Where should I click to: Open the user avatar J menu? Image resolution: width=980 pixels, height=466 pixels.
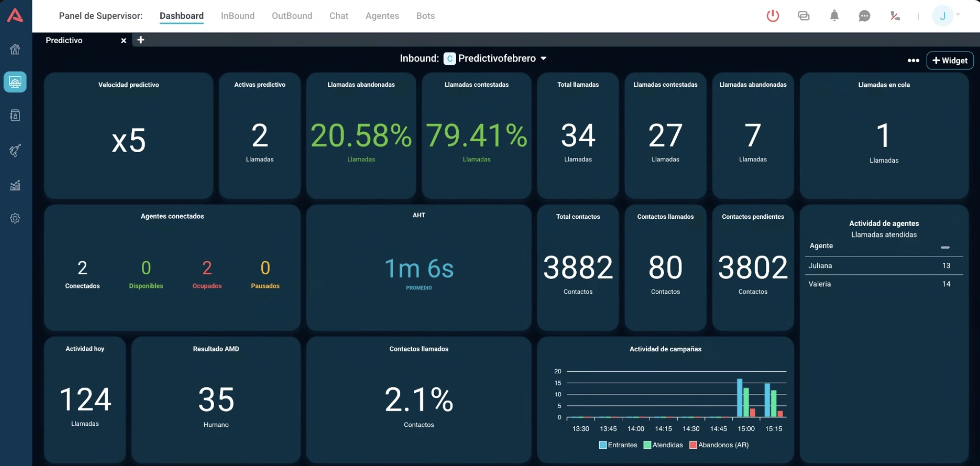click(942, 16)
